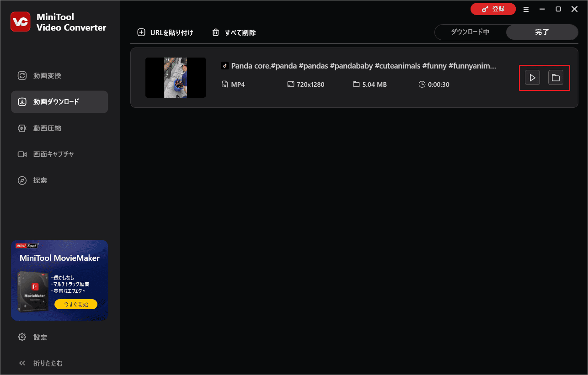Close the MiniTool Video Converter window
The image size is (588, 375).
pyautogui.click(x=575, y=9)
